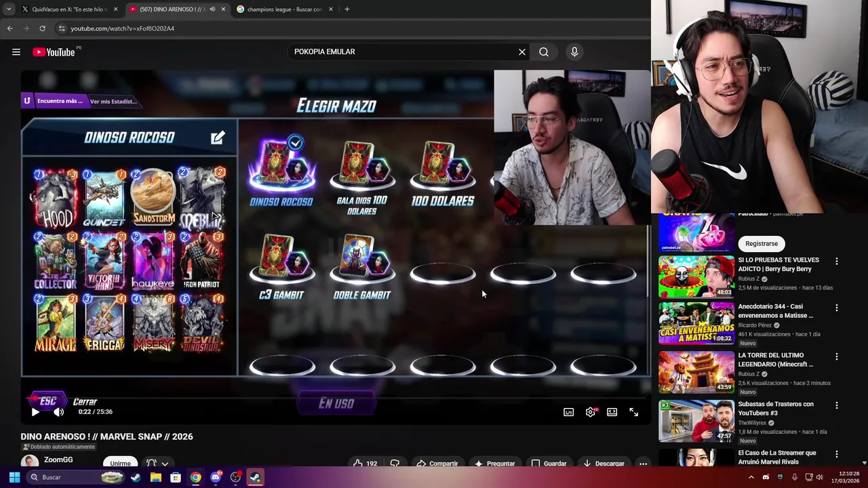This screenshot has height=488, width=868.
Task: Click Registrarse on the sponsored ad
Action: 762,243
